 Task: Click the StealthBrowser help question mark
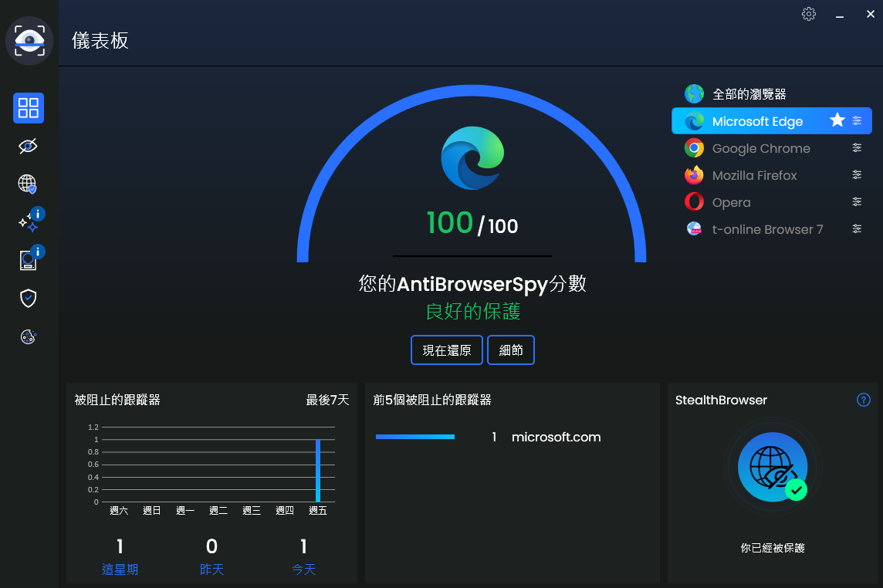[863, 400]
